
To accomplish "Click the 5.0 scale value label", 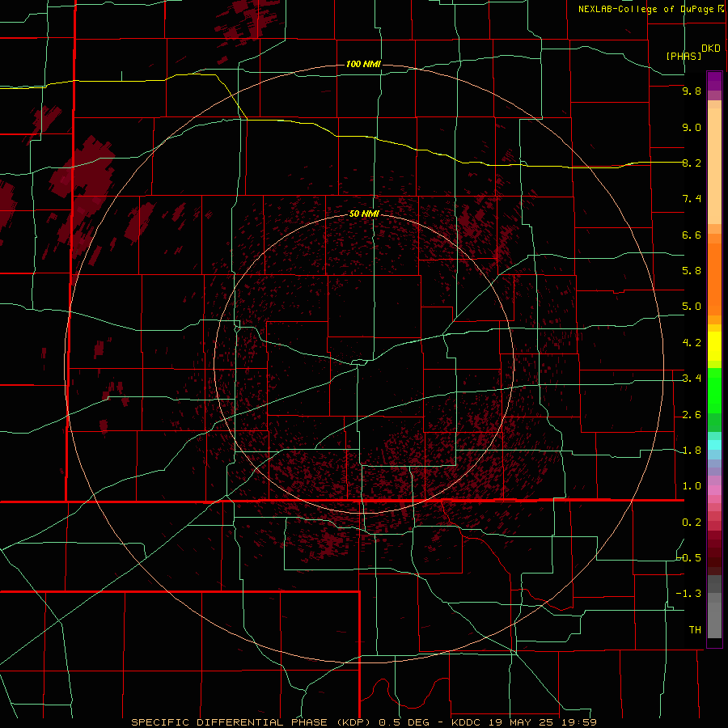I will [692, 307].
